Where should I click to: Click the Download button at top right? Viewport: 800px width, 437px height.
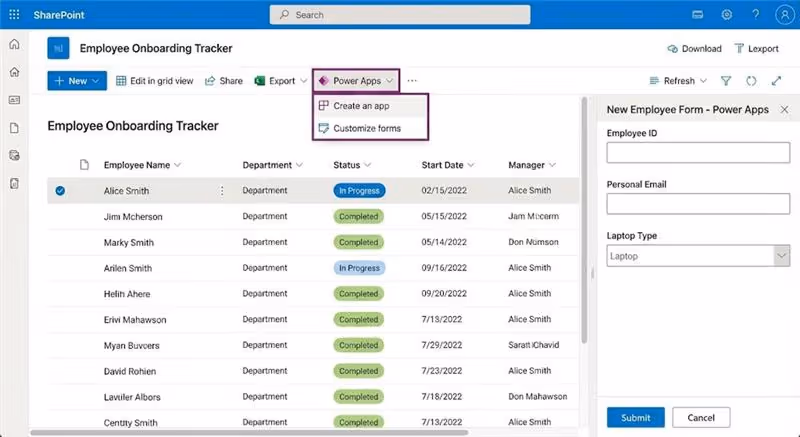coord(694,48)
